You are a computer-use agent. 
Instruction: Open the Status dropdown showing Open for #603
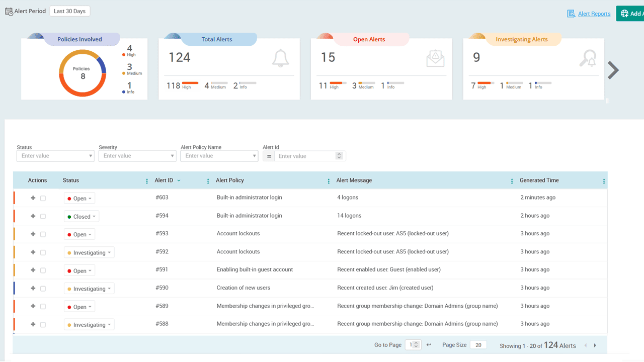(79, 198)
